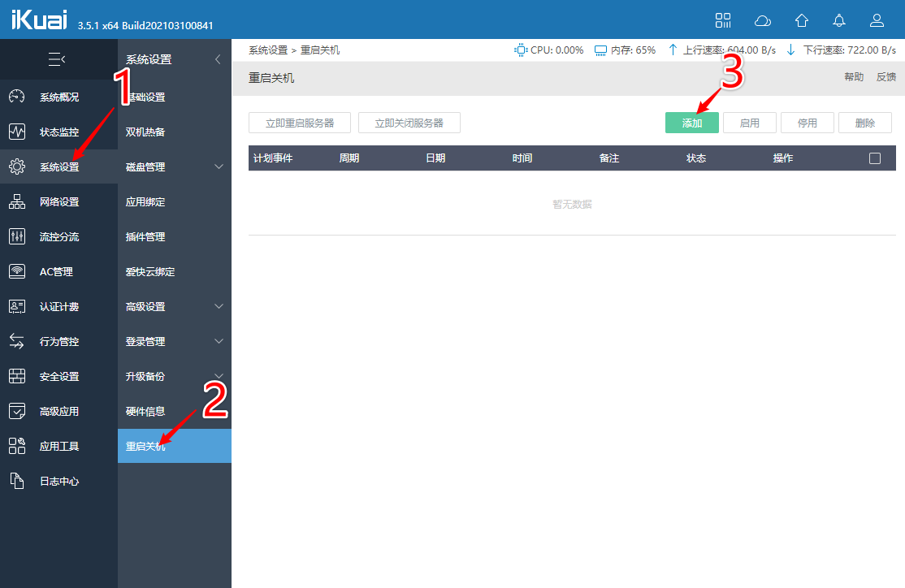Click the AC管理 wireless icon
The height and width of the screenshot is (588, 905).
point(17,271)
